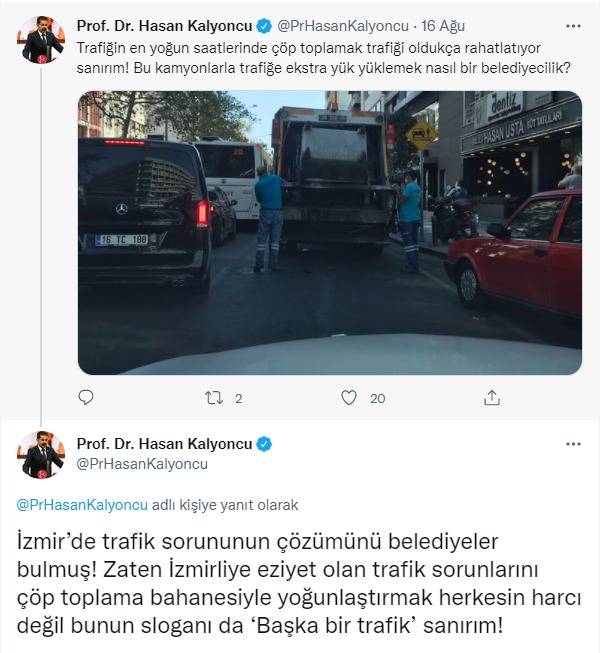This screenshot has height=653, width=602.
Task: Click the verified badge in the reply tweet
Action: (264, 444)
